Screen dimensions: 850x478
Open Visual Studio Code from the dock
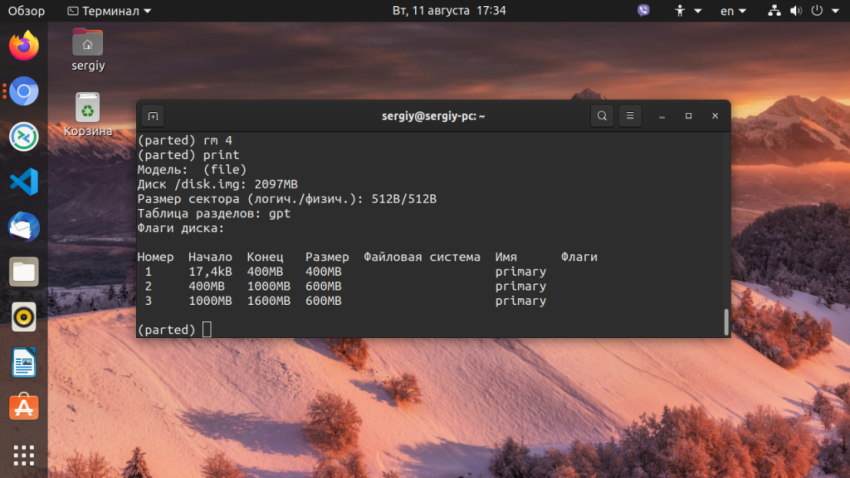(x=24, y=181)
